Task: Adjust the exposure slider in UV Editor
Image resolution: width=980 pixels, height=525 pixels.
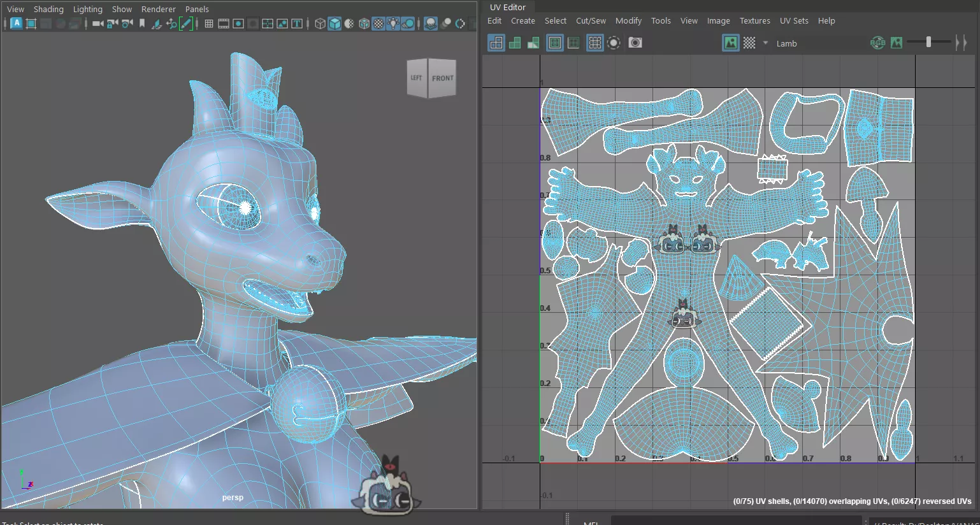Action: click(928, 42)
